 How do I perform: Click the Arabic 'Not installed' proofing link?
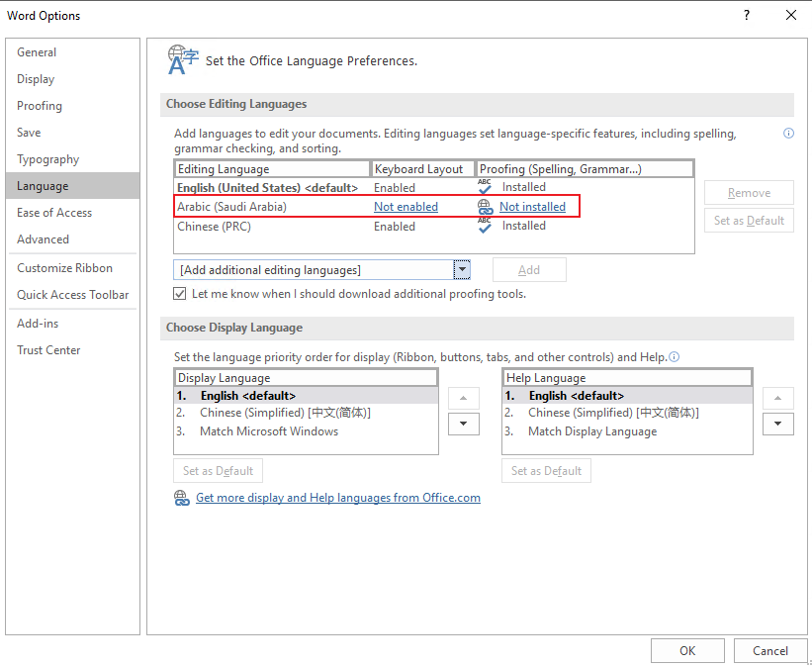tap(532, 207)
